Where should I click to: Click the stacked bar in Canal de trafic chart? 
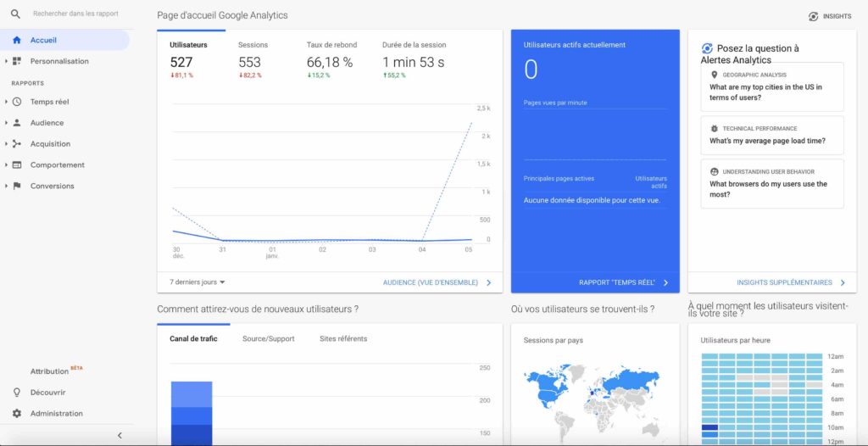(192, 413)
